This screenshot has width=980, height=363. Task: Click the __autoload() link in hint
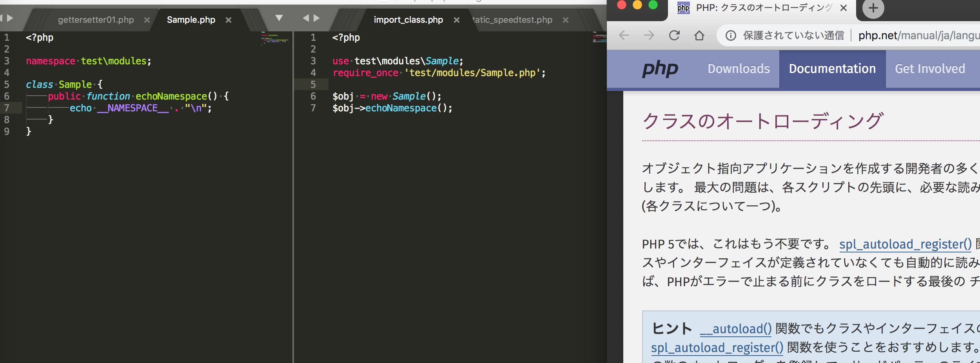(735, 329)
